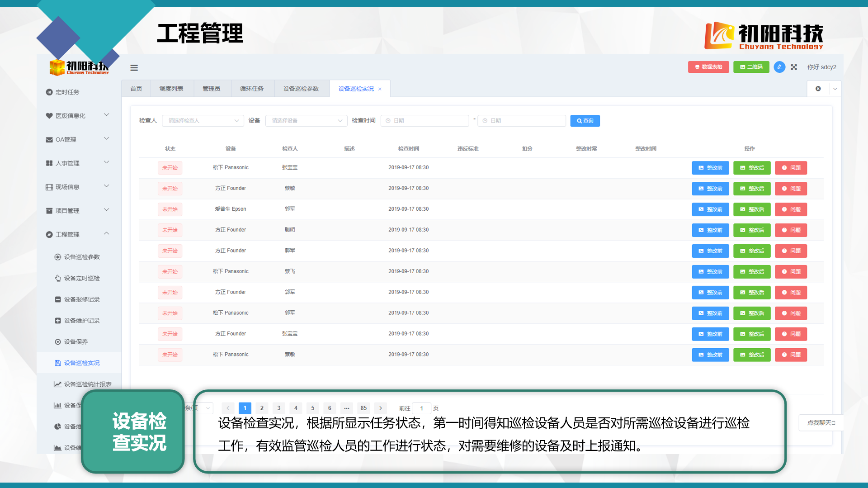Go to page 2 in pagination
This screenshot has height=488, width=868.
click(262, 408)
